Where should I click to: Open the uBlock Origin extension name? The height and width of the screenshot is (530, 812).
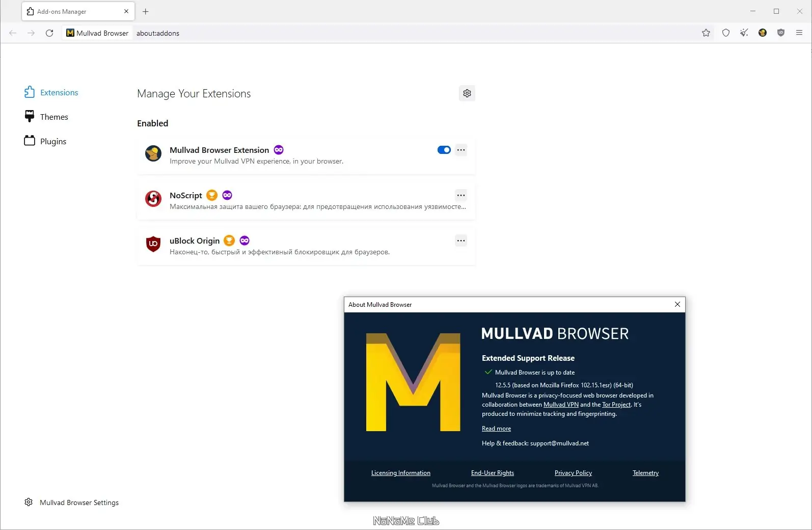click(x=195, y=241)
